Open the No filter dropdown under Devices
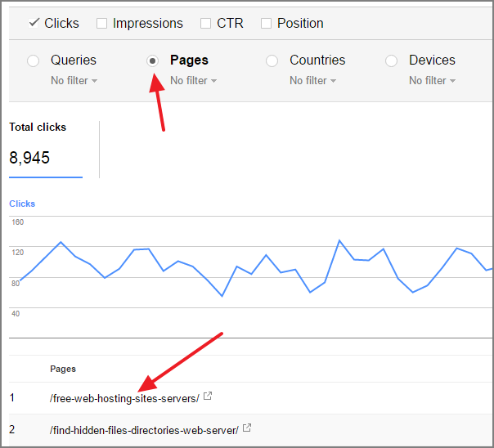 (x=432, y=81)
